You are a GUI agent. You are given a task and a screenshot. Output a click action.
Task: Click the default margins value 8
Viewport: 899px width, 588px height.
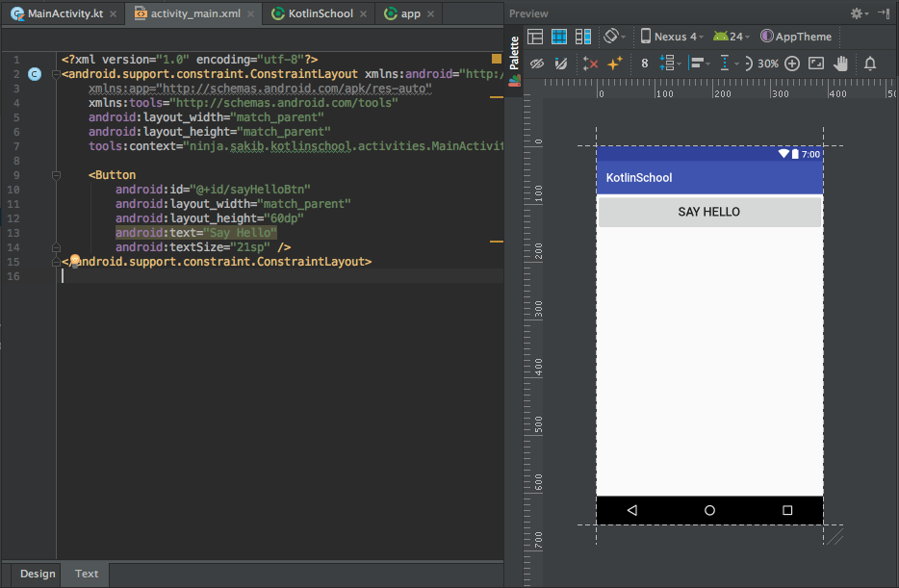(x=645, y=64)
